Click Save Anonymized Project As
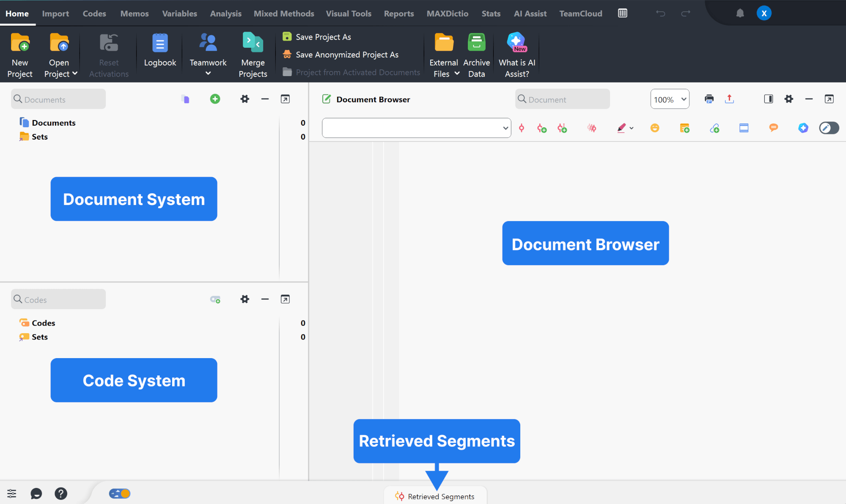Viewport: 846px width, 504px height. pos(346,55)
